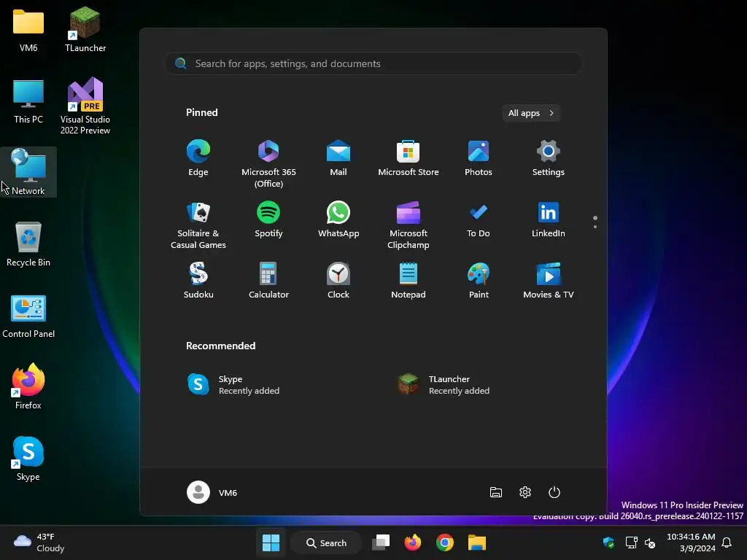Open File Explorer from taskbar
747x560 pixels.
click(477, 542)
